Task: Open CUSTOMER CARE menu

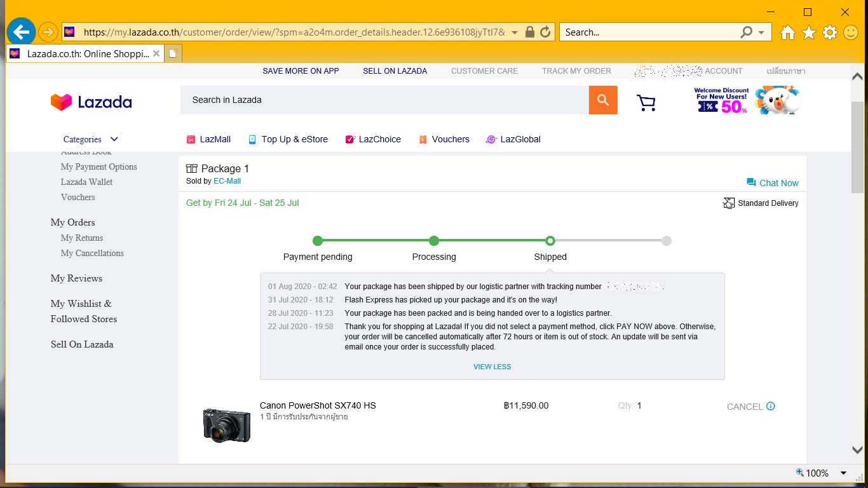Action: pos(484,71)
